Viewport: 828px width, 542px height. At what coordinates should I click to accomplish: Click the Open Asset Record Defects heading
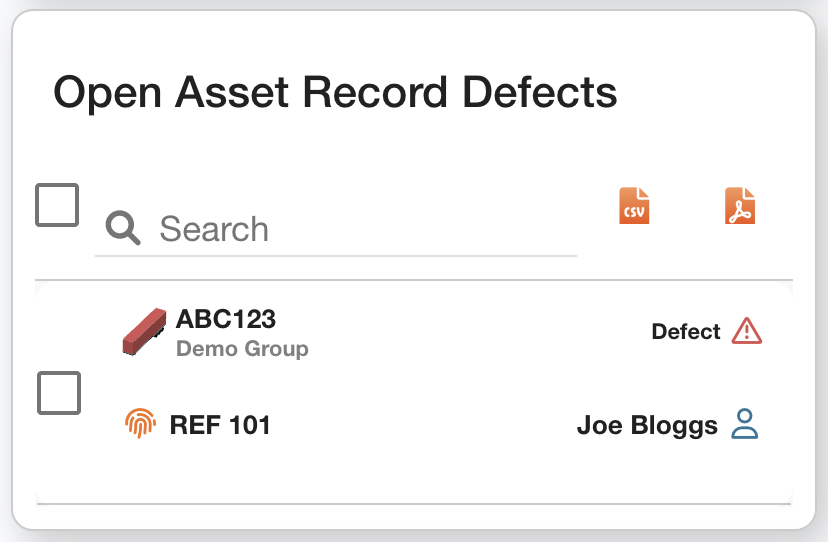[x=335, y=92]
